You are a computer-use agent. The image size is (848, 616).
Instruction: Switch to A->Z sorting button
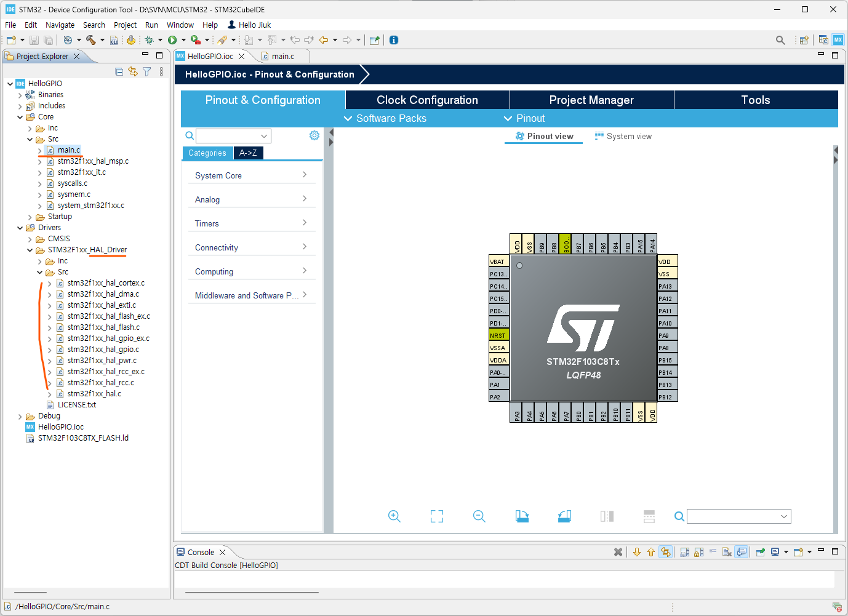click(248, 153)
